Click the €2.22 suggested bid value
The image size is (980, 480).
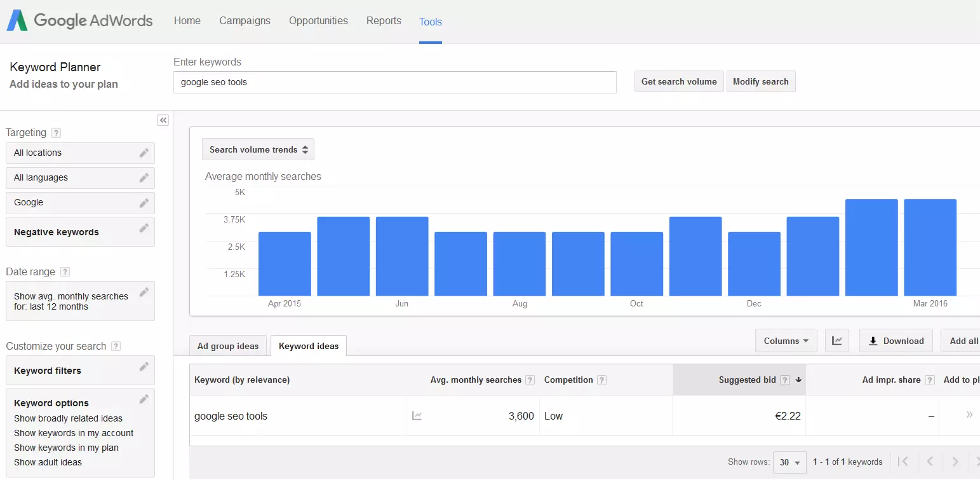[x=788, y=416]
